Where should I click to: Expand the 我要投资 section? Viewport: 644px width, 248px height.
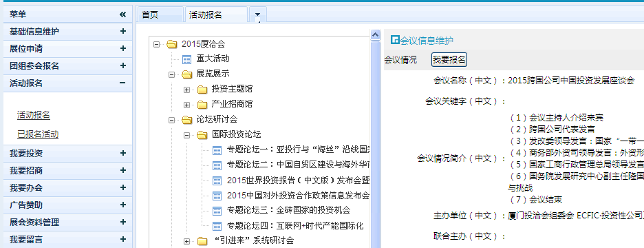click(122, 154)
